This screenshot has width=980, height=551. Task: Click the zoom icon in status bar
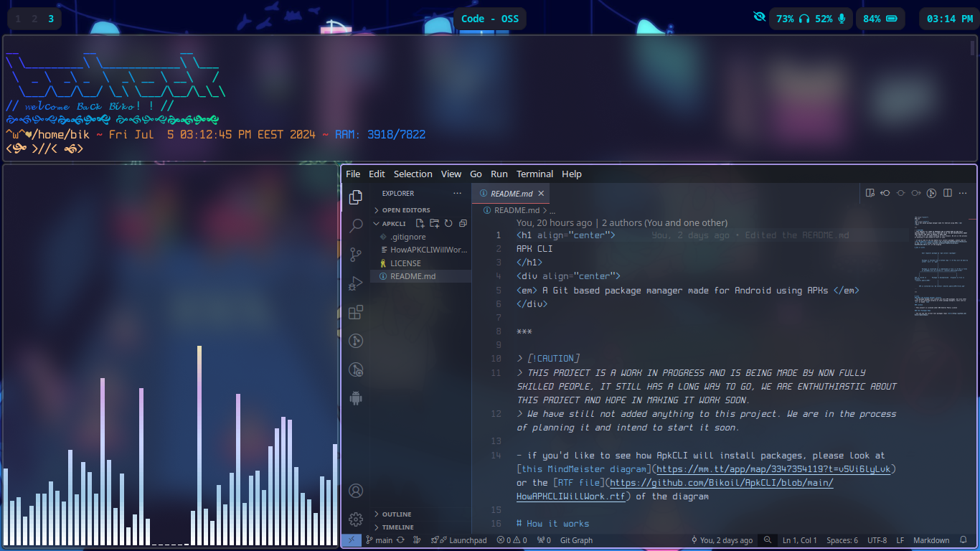coord(768,540)
